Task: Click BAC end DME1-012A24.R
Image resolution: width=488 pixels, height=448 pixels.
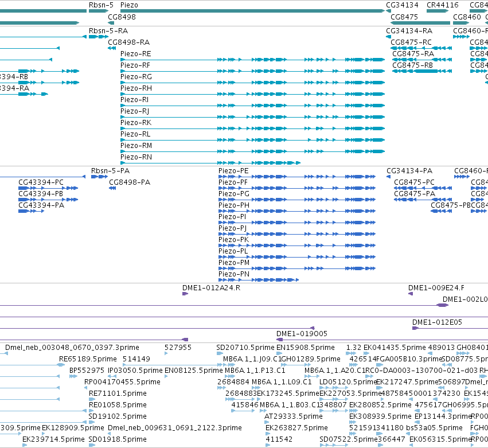Action: tap(212, 287)
